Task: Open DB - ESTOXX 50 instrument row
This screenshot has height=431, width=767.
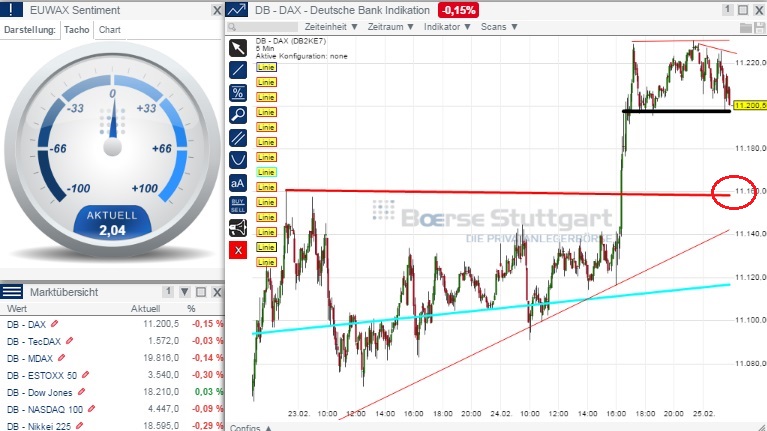Action: point(42,375)
